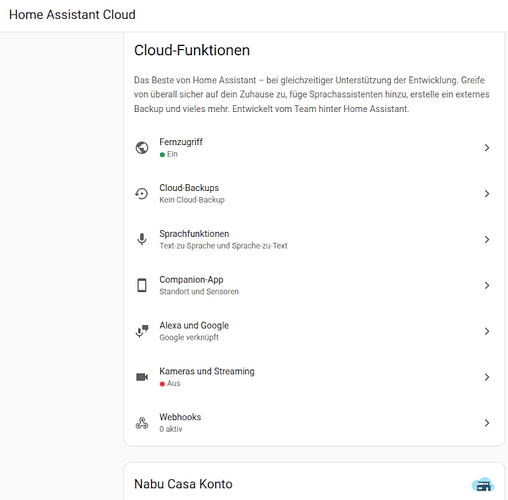The height and width of the screenshot is (500, 508).
Task: Expand Alexa und Google chevron arrow
Action: [x=487, y=331]
